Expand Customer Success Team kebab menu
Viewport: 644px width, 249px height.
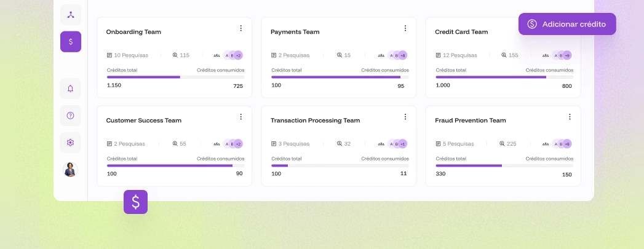(x=241, y=117)
